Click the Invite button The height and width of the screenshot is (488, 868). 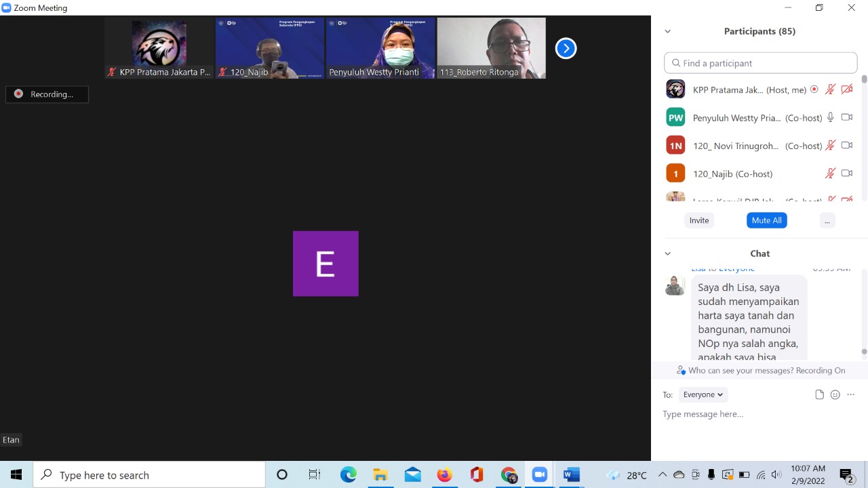click(698, 220)
